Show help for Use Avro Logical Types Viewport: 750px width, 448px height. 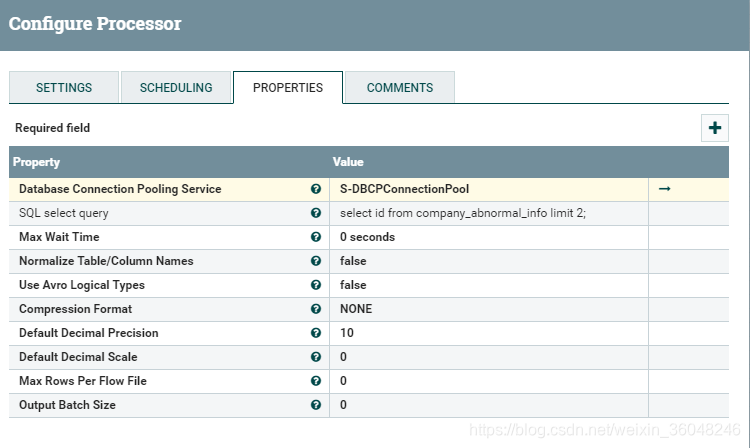coord(316,285)
